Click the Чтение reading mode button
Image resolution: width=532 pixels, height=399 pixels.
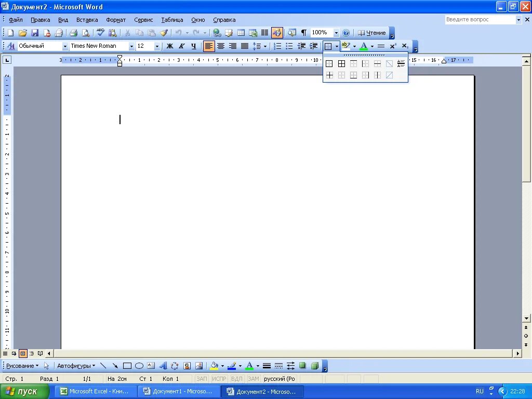(372, 33)
